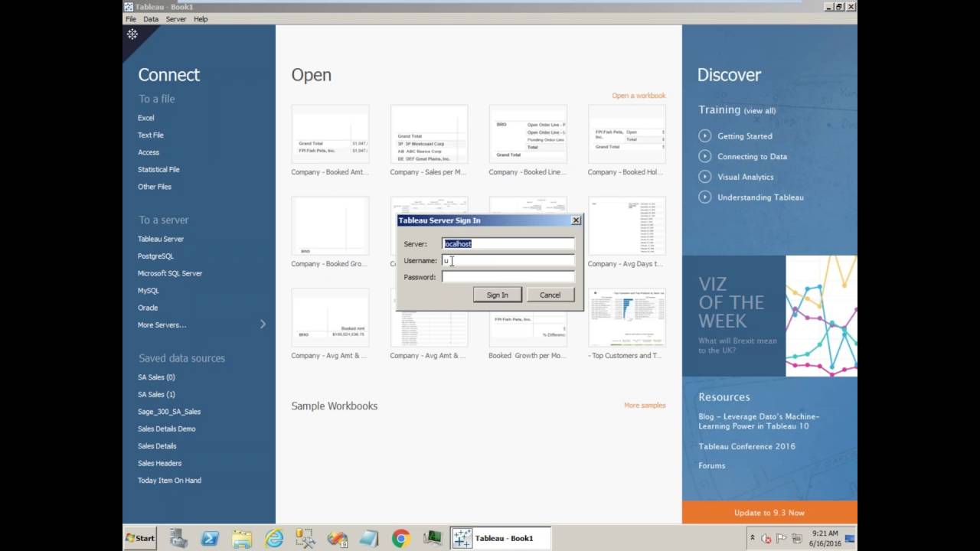980x551 pixels.
Task: Show hidden system tray icons
Action: coord(753,539)
